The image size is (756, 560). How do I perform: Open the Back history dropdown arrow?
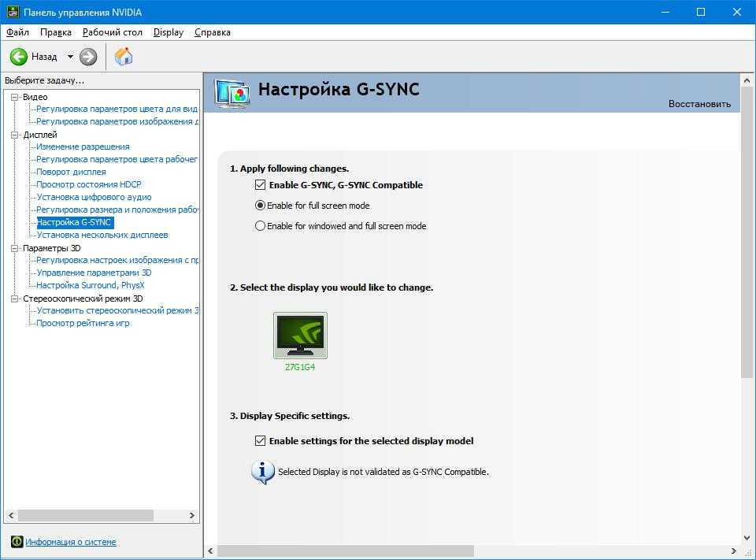[70, 57]
